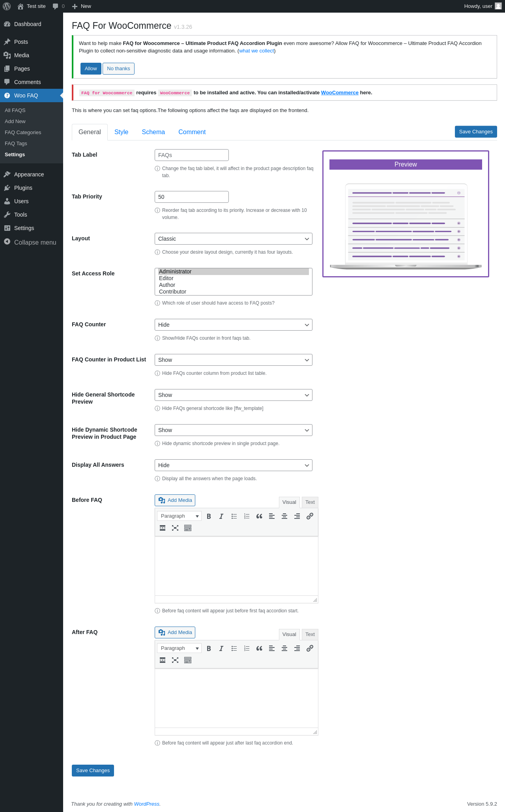Screen dimensions: 505x812
Task: Click bottom Save Changes button
Action: [93, 771]
